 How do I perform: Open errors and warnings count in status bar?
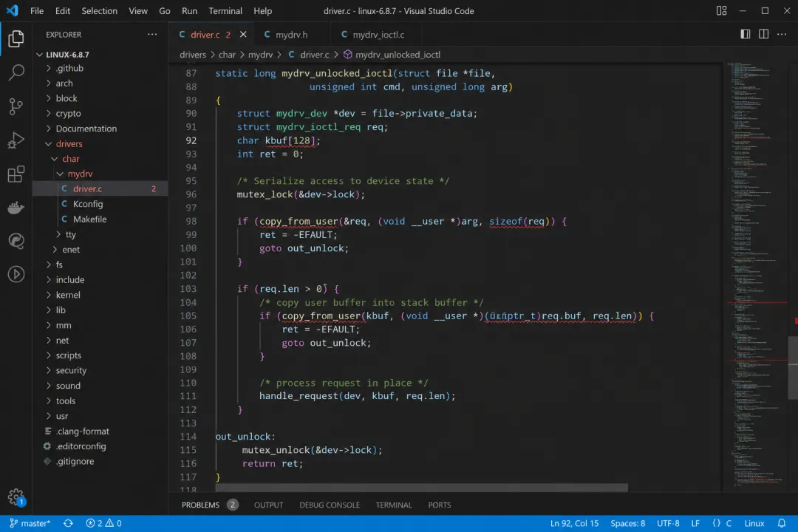[103, 523]
